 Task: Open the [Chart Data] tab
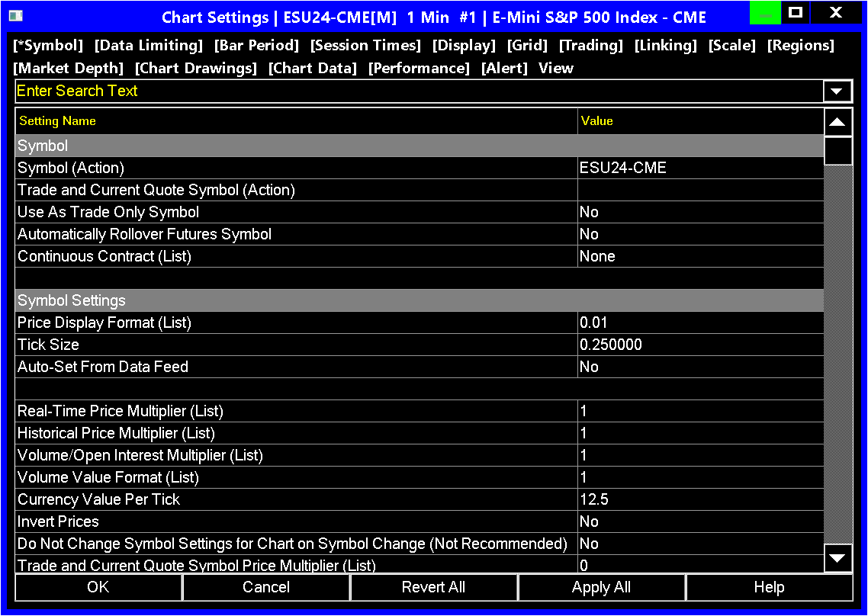coord(312,68)
